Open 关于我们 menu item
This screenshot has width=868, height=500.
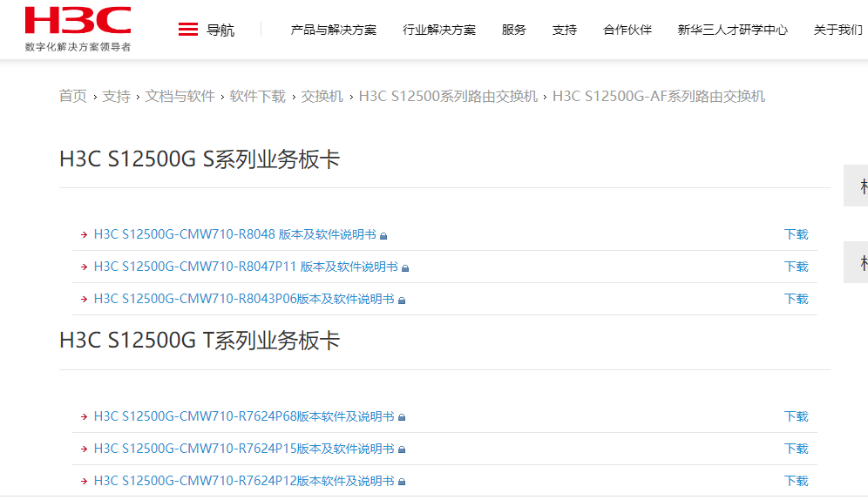coord(838,30)
